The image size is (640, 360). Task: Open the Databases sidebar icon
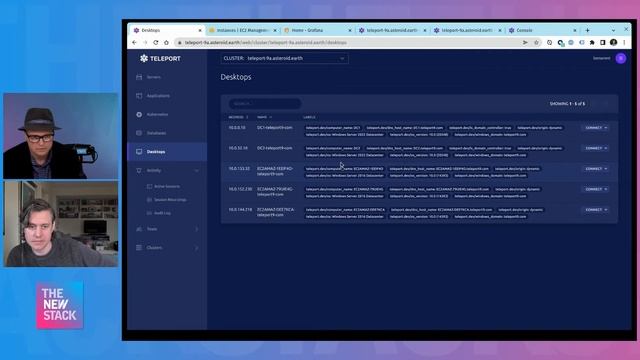pos(139,133)
